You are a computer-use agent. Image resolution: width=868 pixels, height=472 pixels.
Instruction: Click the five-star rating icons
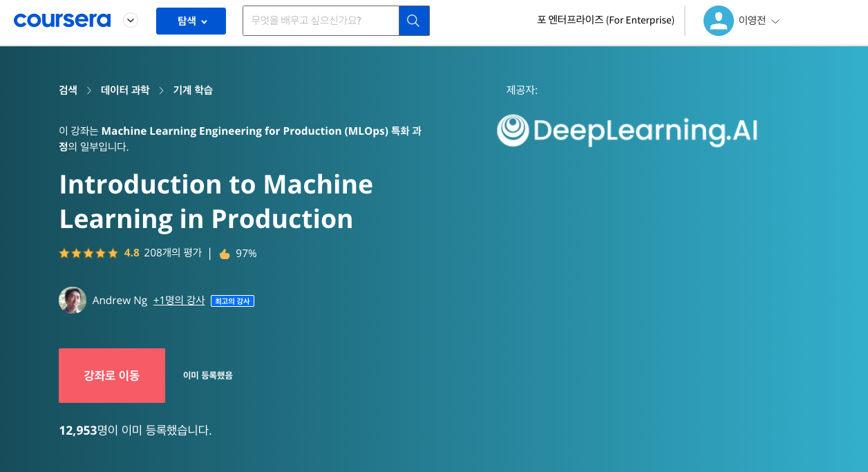88,253
